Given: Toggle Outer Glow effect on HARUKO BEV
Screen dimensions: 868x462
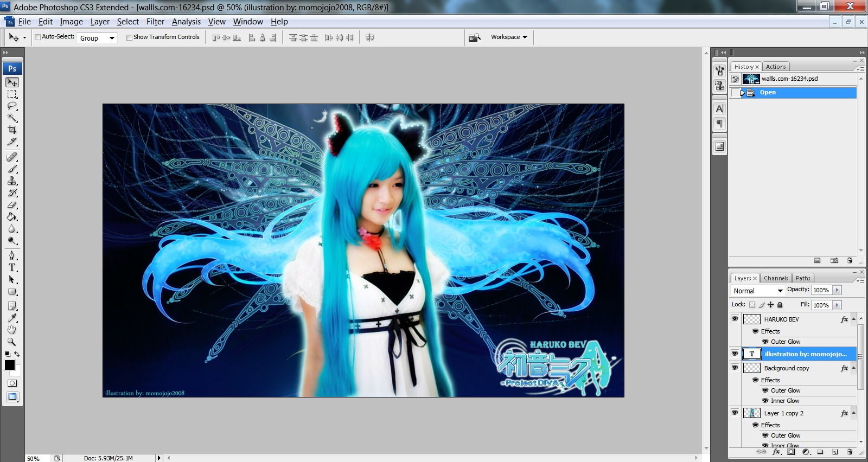Looking at the screenshot, I should 765,342.
